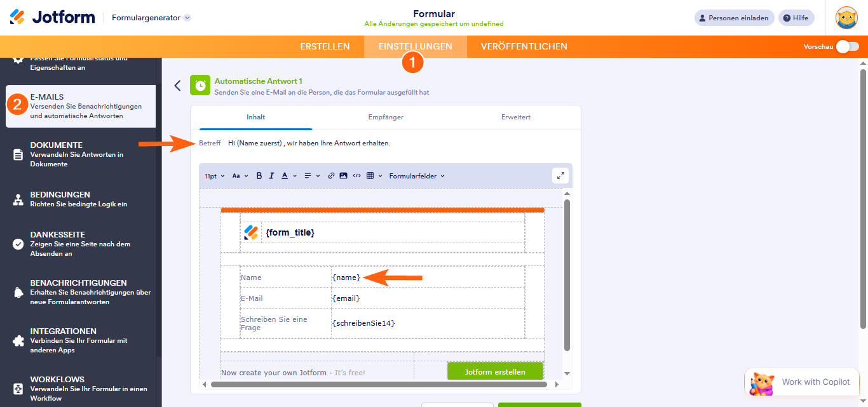868x407 pixels.
Task: Click the user avatar in the header
Action: pyautogui.click(x=846, y=18)
